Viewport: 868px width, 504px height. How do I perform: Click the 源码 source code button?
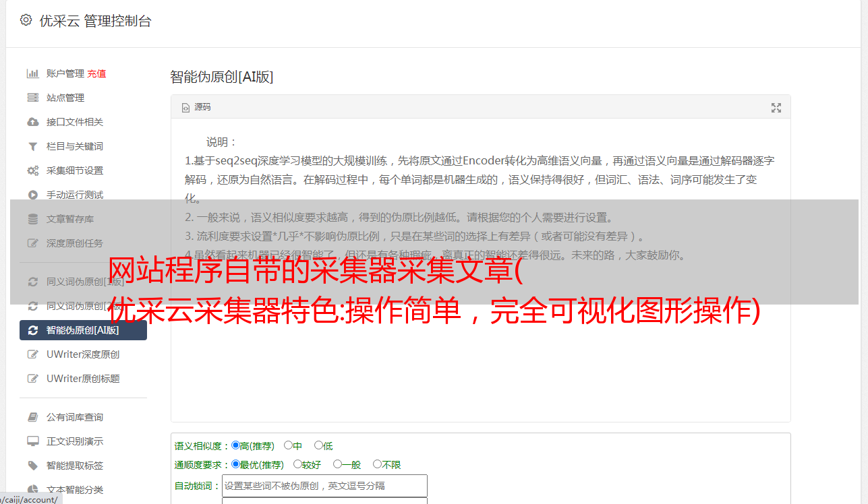click(x=196, y=107)
